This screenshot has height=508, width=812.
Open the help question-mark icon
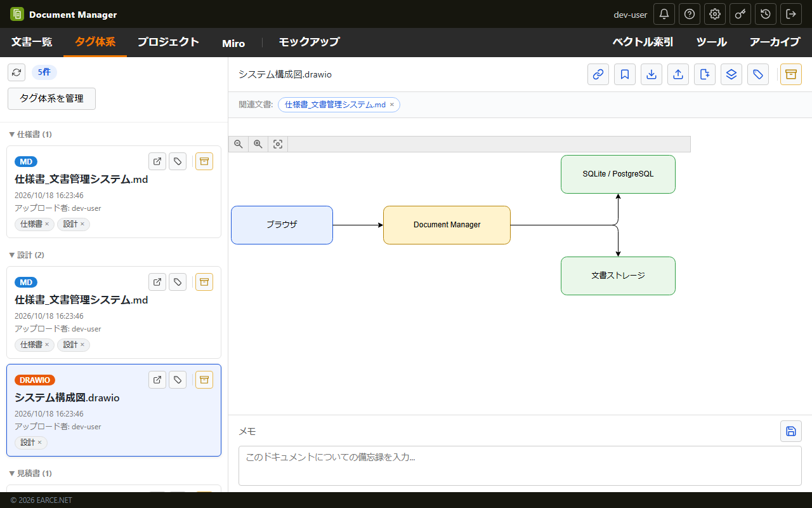tap(690, 14)
